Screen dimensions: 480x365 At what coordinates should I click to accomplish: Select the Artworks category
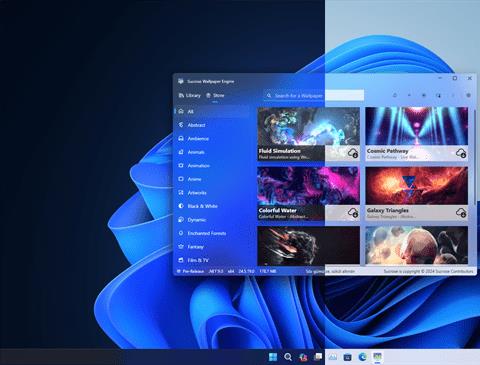coord(212,193)
